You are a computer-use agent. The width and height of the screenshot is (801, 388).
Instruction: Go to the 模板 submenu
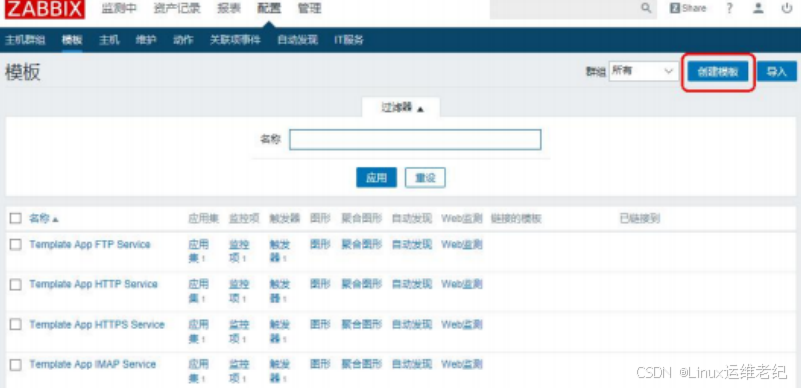pyautogui.click(x=72, y=40)
